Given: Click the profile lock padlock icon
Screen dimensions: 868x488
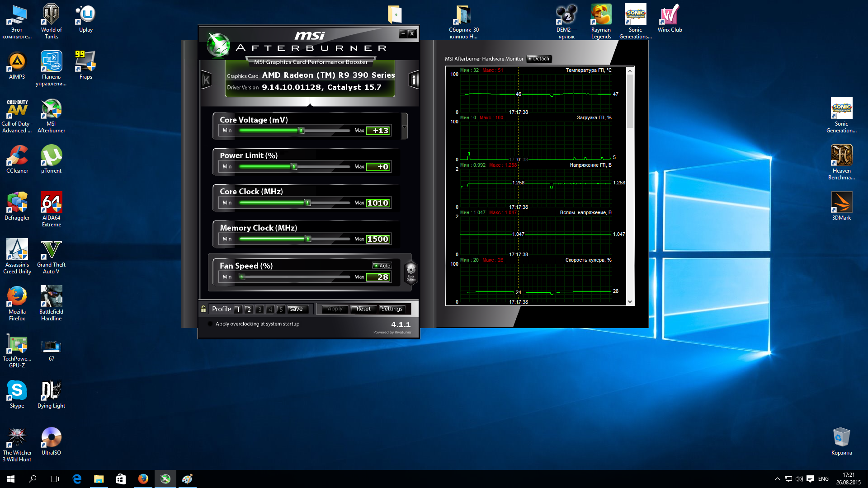Looking at the screenshot, I should (203, 309).
